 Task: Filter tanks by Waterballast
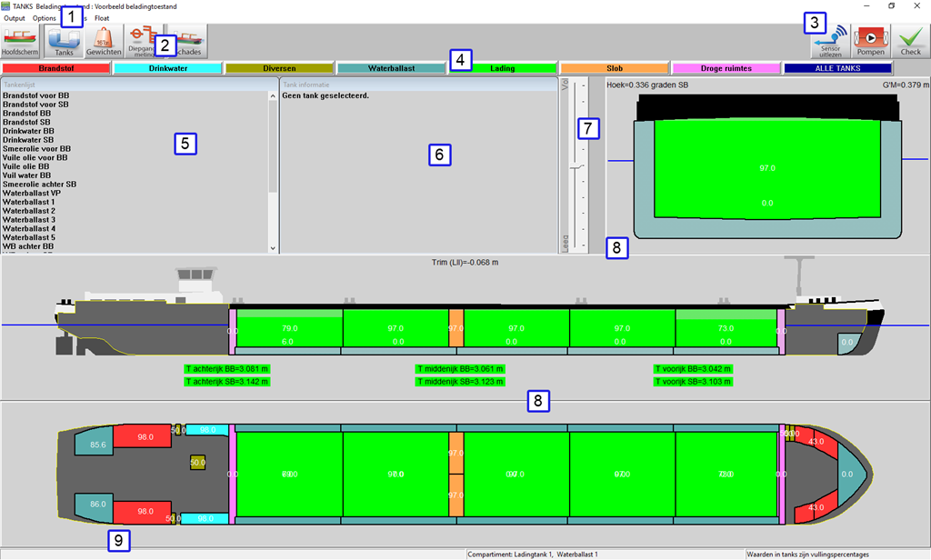(391, 68)
